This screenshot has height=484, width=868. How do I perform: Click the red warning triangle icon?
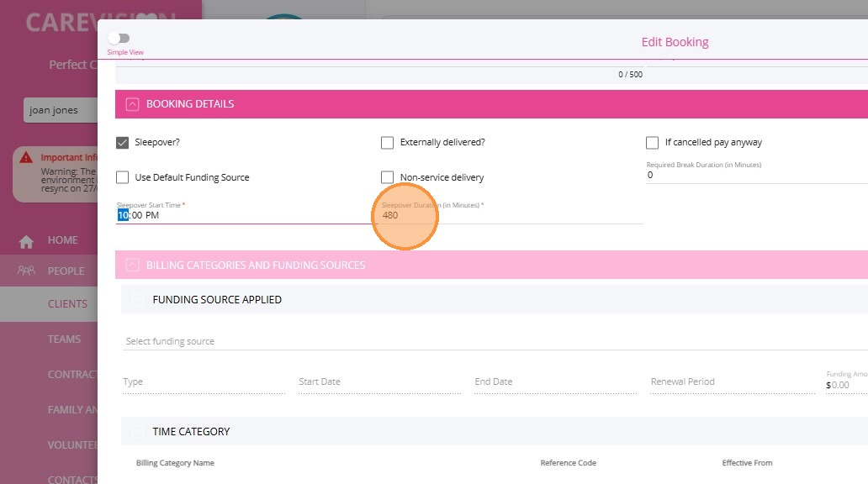[26, 157]
